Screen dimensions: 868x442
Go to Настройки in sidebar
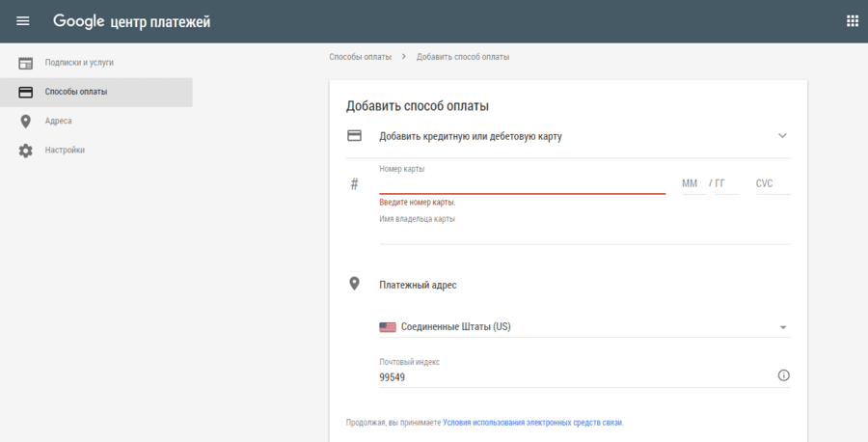pyautogui.click(x=65, y=151)
